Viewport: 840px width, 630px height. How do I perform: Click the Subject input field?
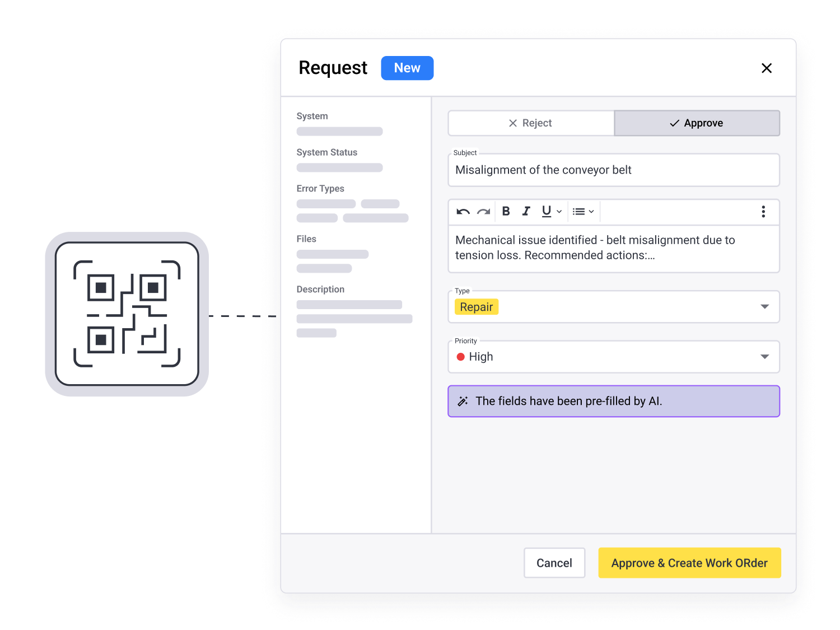614,170
